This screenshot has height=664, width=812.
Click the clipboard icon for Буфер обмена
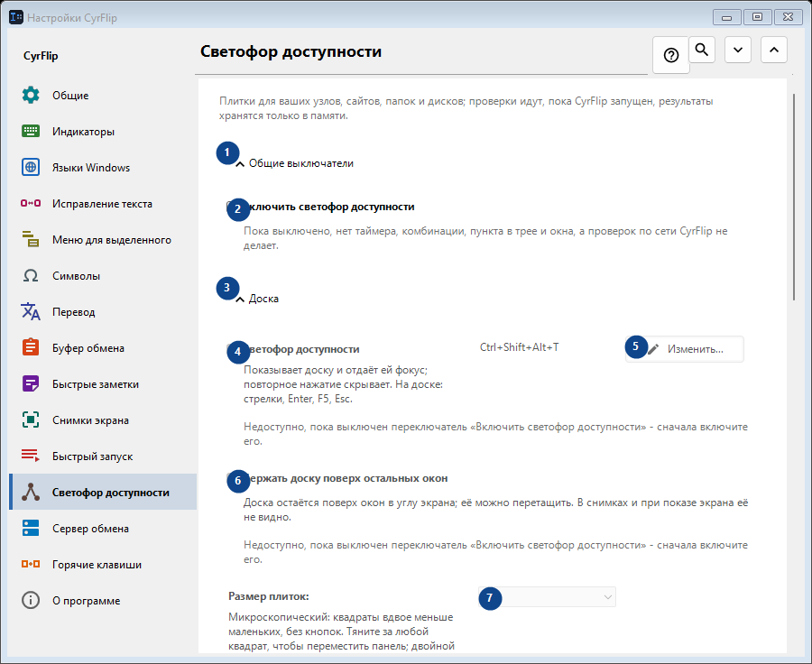coord(31,347)
